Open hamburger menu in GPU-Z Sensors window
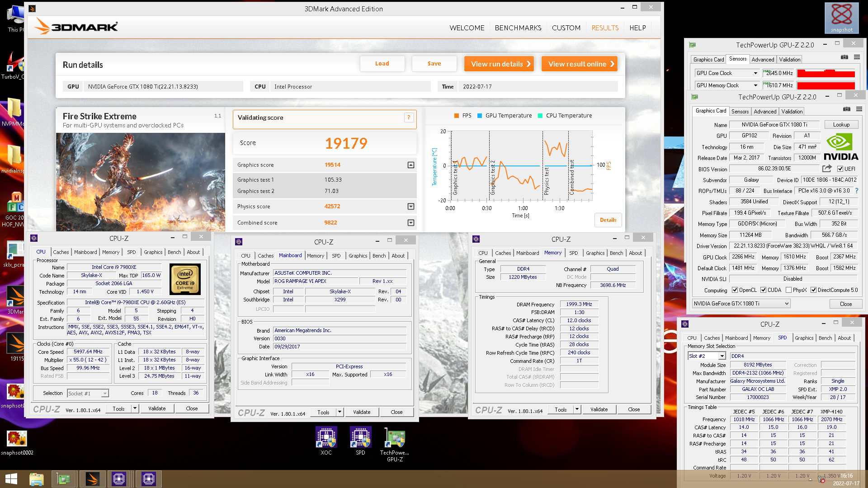The image size is (868, 488). pyautogui.click(x=857, y=57)
